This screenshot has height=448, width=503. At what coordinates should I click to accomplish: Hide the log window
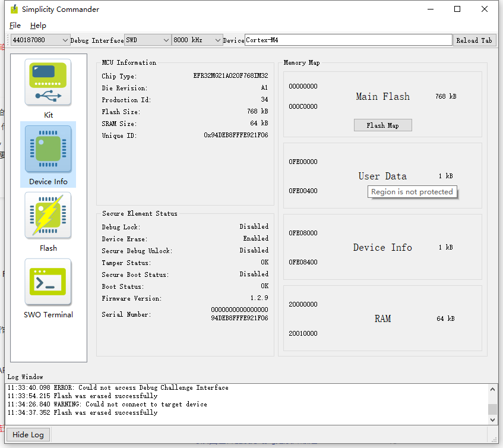tap(27, 434)
